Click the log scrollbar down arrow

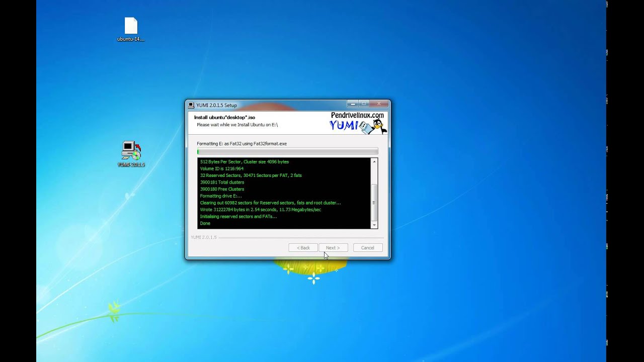pyautogui.click(x=374, y=225)
